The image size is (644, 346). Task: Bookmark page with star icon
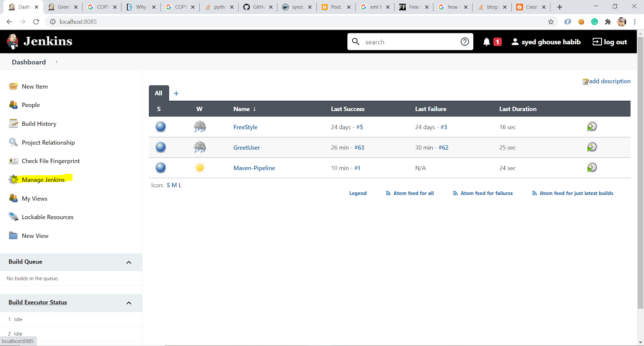tap(551, 22)
